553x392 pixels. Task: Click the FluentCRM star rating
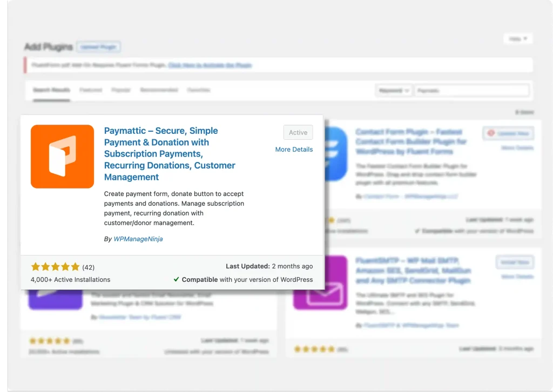point(50,341)
